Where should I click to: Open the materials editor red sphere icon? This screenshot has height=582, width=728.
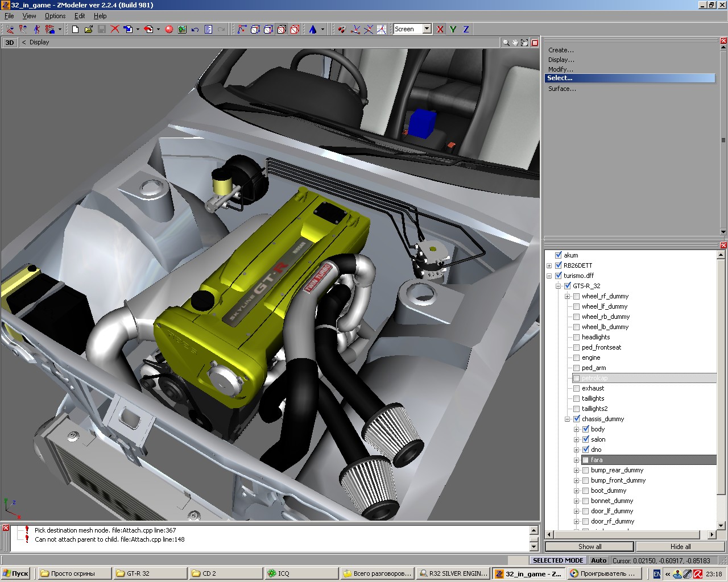click(x=169, y=29)
